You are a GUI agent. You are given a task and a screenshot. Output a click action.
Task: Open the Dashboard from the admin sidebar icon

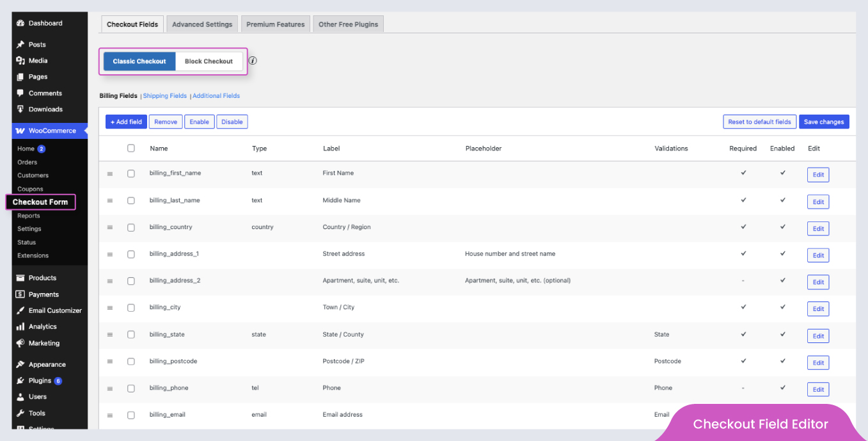click(19, 23)
